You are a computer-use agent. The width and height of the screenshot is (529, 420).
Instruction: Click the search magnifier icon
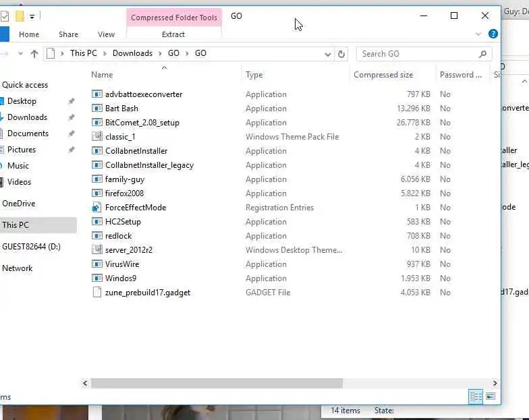(483, 54)
